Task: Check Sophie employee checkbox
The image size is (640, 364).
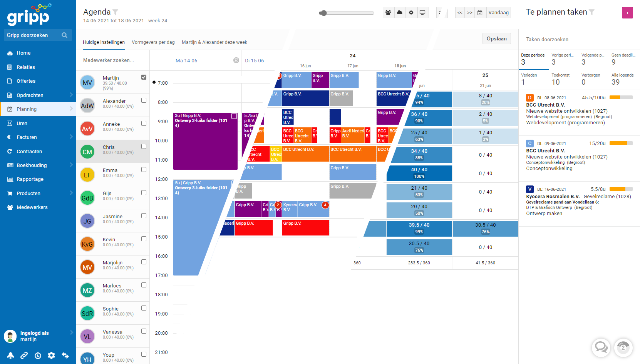Action: (x=144, y=308)
